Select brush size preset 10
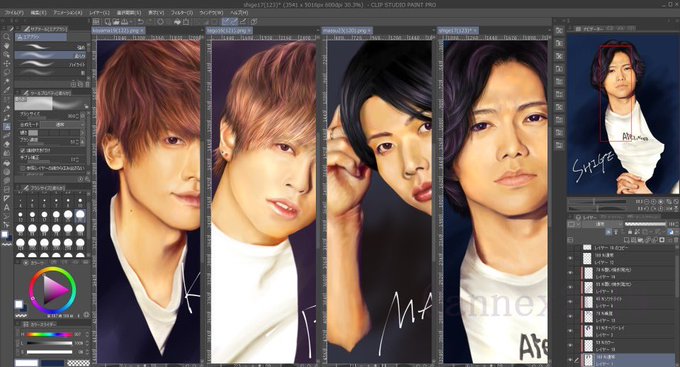Viewport: 680px width, 367px height. click(x=80, y=202)
